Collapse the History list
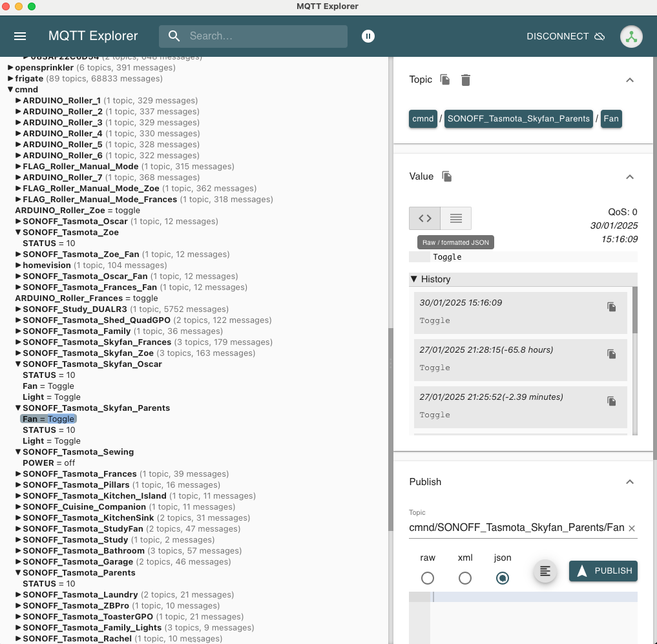This screenshot has height=644, width=657. (414, 279)
